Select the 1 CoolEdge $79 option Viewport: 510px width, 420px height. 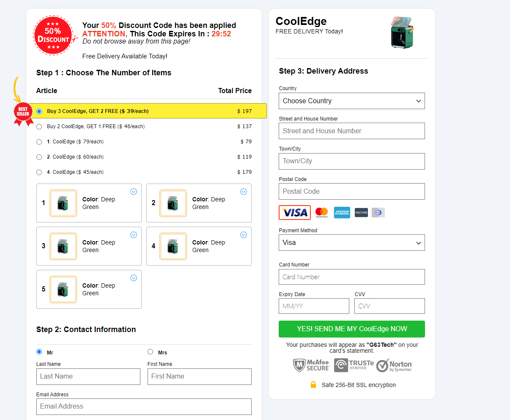click(x=39, y=142)
